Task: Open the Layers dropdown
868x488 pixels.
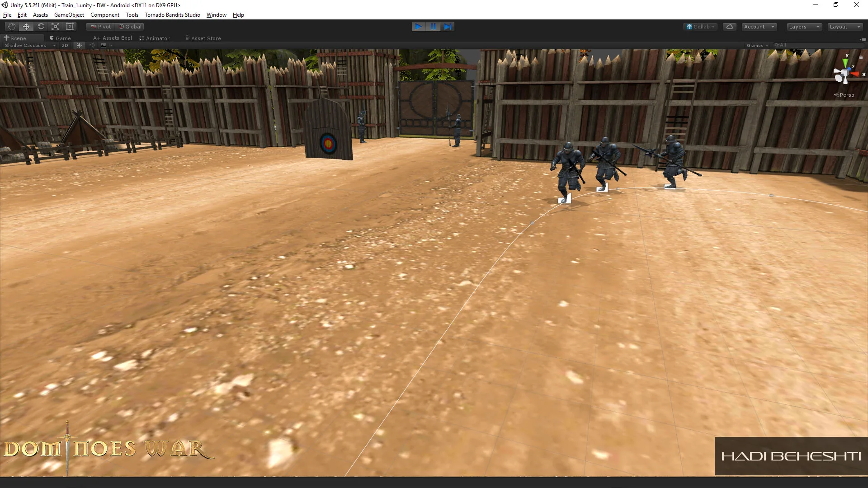Action: [x=804, y=27]
